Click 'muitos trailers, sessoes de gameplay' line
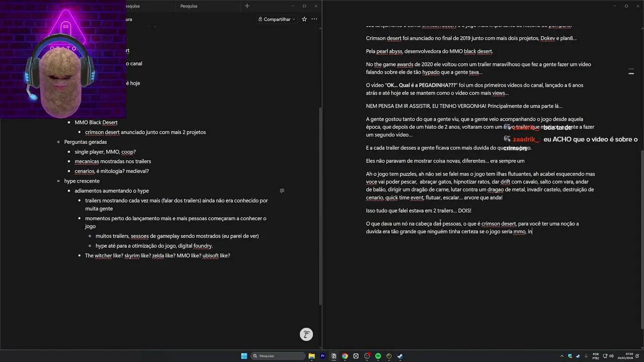The width and height of the screenshot is (644, 362). [x=177, y=236]
